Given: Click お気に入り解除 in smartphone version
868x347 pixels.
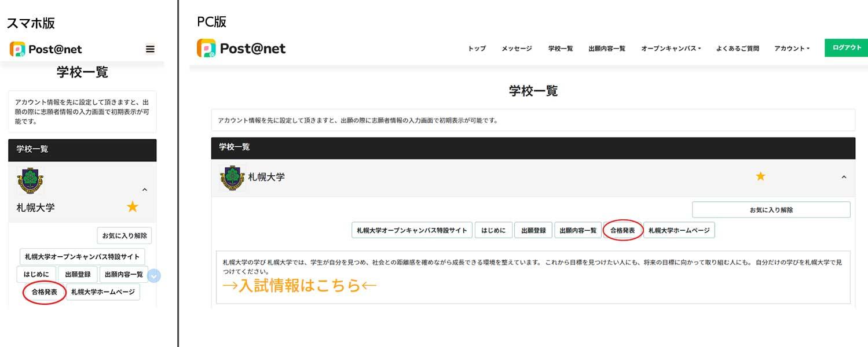Looking at the screenshot, I should pos(124,235).
